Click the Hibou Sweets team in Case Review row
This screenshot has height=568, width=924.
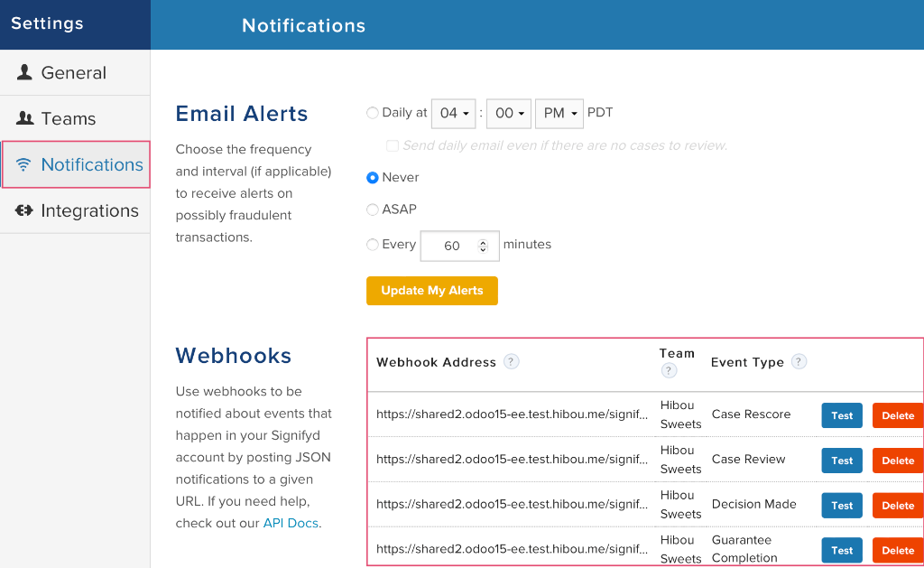tap(680, 460)
